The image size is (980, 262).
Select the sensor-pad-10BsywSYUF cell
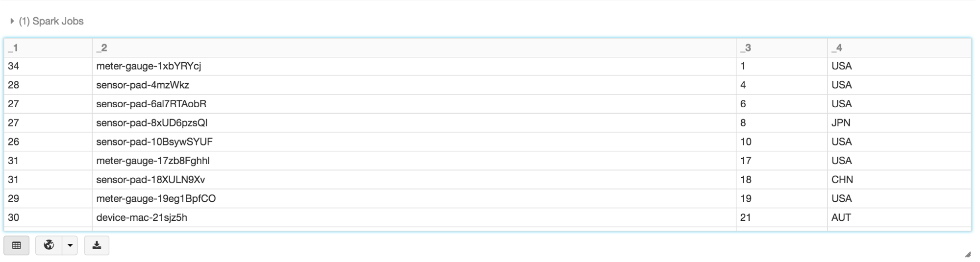pos(154,142)
